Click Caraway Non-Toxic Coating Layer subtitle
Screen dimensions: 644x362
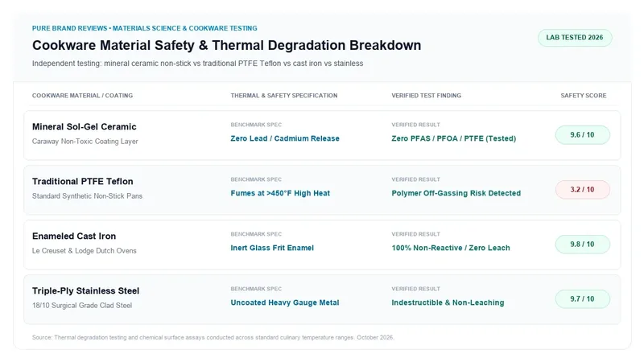tap(85, 142)
